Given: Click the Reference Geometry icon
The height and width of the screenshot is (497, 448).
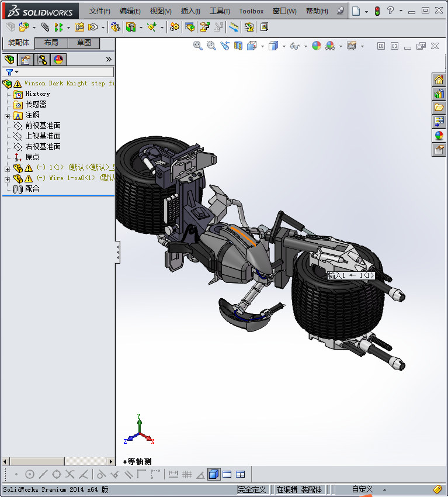Looking at the screenshot, I should pyautogui.click(x=152, y=27).
